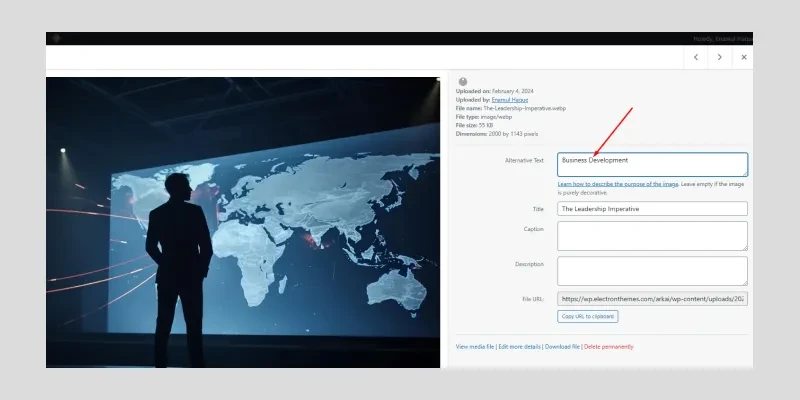Select 'File type: image/webp' text
This screenshot has height=400, width=800.
tap(484, 117)
